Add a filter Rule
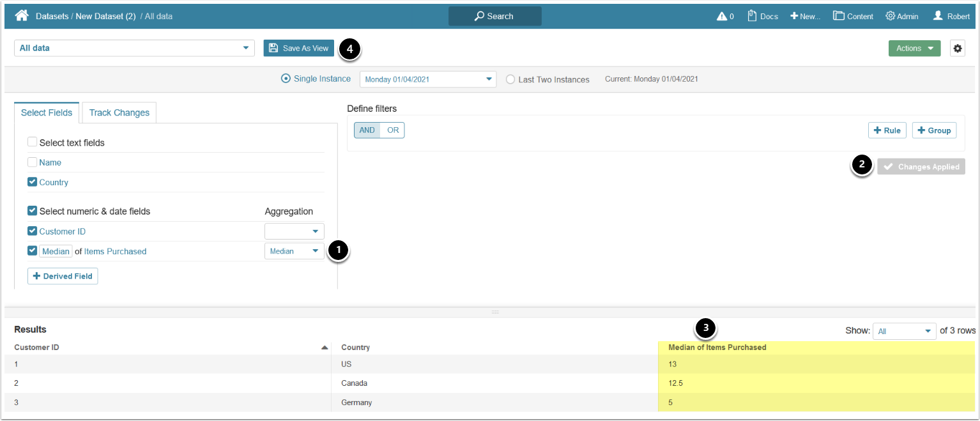 point(887,130)
